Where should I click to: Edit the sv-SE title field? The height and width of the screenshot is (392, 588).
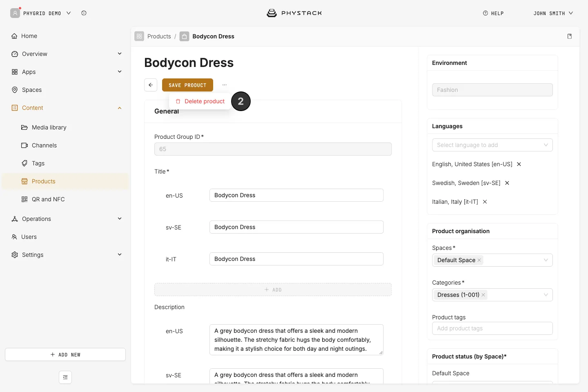(x=296, y=227)
